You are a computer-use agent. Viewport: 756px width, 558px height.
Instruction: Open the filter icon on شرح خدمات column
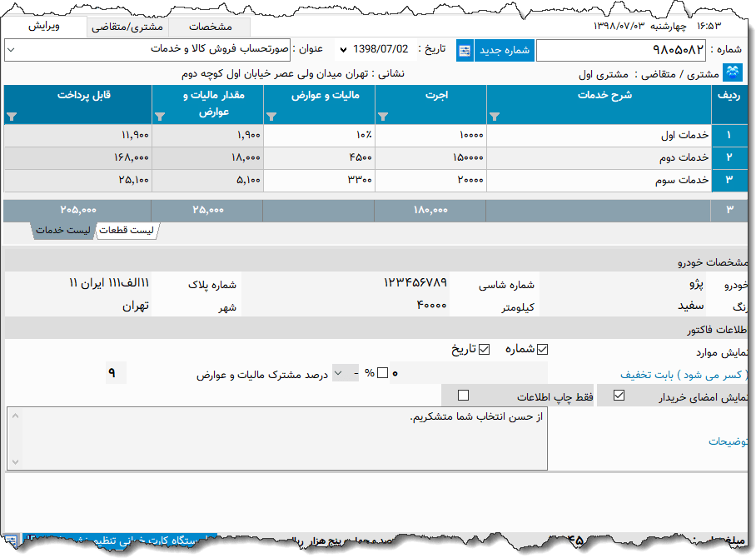click(x=495, y=117)
